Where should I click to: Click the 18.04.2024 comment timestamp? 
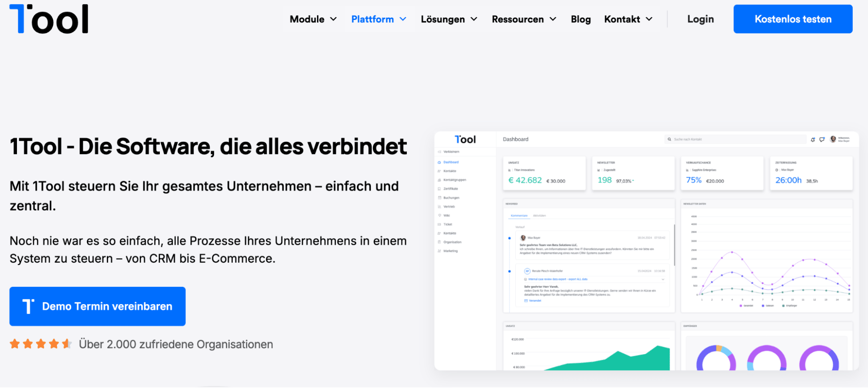coord(651,238)
